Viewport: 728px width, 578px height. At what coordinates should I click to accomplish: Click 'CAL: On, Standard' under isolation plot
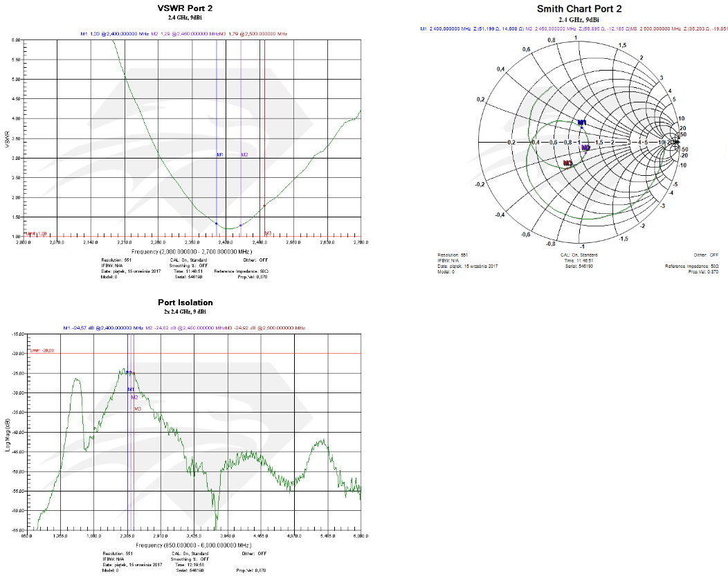tap(190, 553)
